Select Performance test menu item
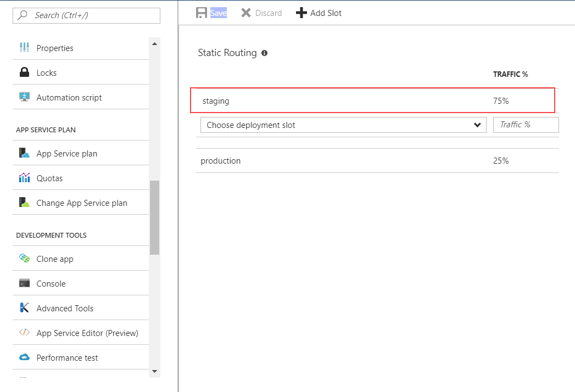Image resolution: width=575 pixels, height=392 pixels. [67, 357]
